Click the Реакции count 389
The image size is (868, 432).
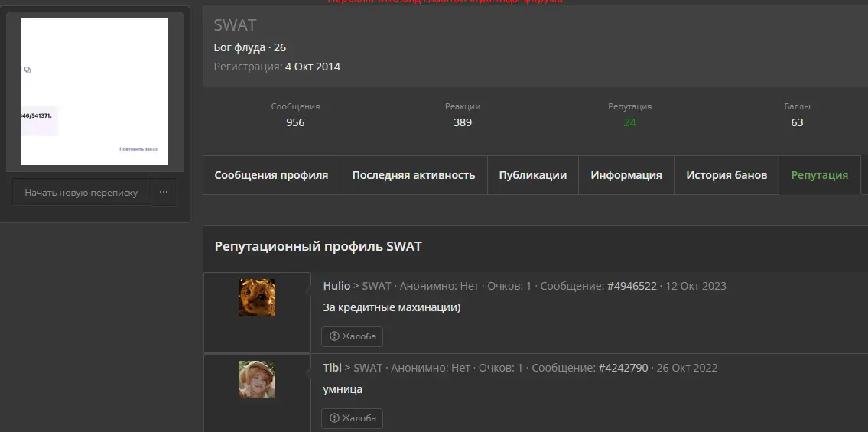tap(462, 123)
